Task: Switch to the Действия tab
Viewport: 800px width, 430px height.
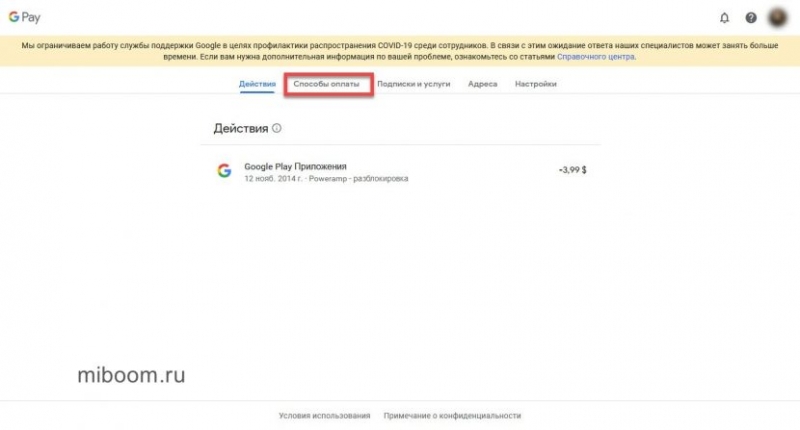Action: tap(257, 84)
